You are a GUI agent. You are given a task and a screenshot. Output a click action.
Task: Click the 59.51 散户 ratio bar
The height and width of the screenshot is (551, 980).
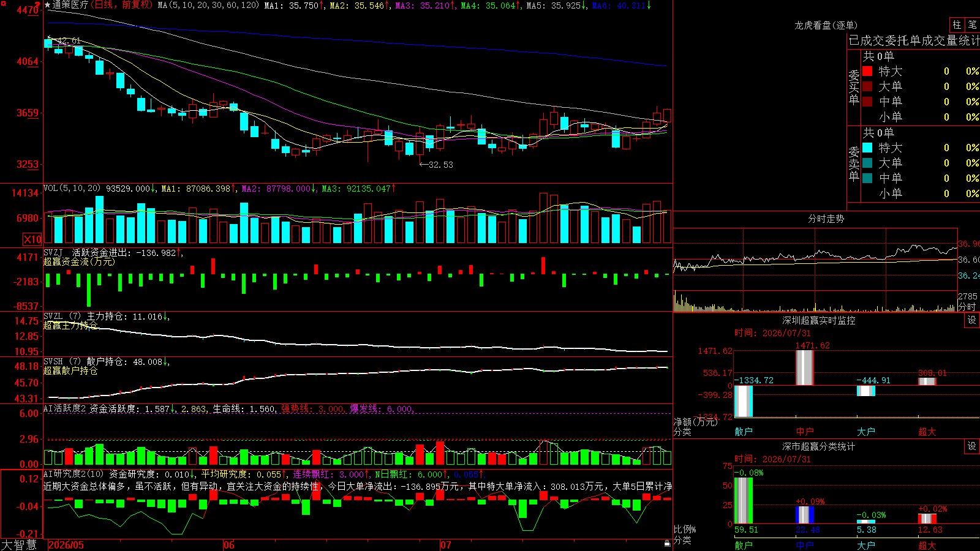click(x=744, y=500)
